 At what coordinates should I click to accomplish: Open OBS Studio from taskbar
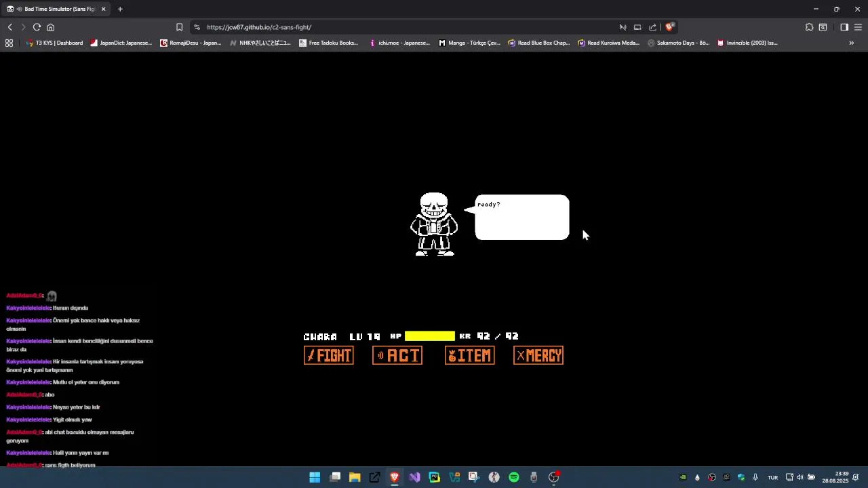tap(554, 477)
